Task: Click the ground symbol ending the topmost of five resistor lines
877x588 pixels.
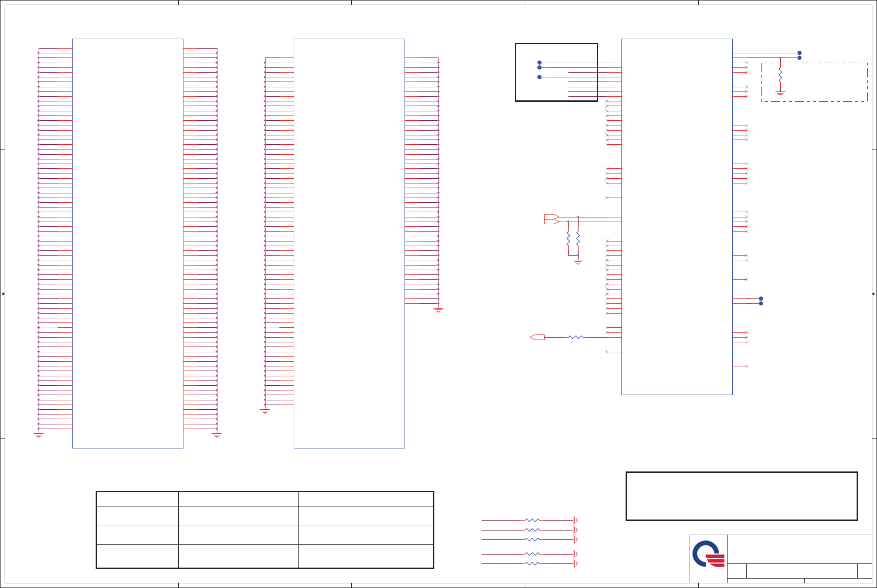Action: pyautogui.click(x=575, y=520)
